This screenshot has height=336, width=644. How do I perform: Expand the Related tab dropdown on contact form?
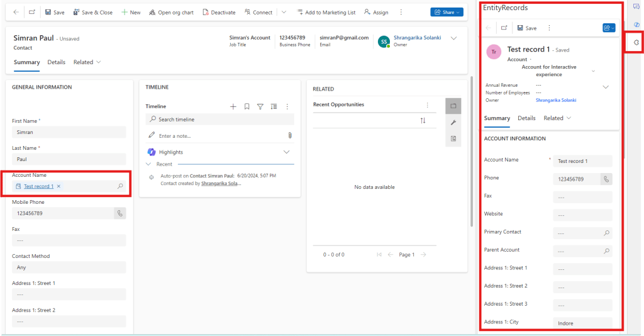pos(87,62)
